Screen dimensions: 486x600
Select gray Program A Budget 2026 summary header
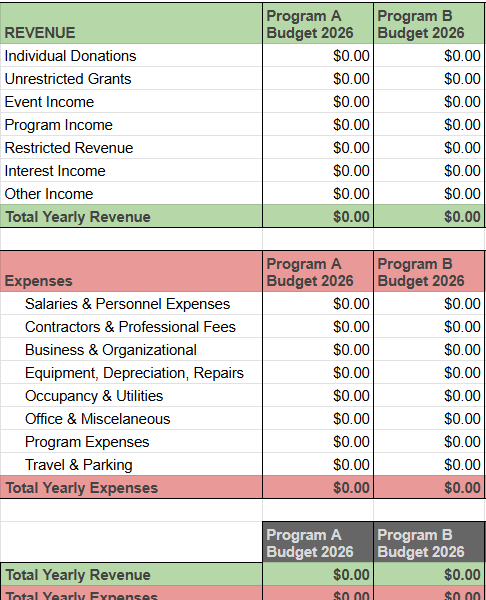point(318,542)
